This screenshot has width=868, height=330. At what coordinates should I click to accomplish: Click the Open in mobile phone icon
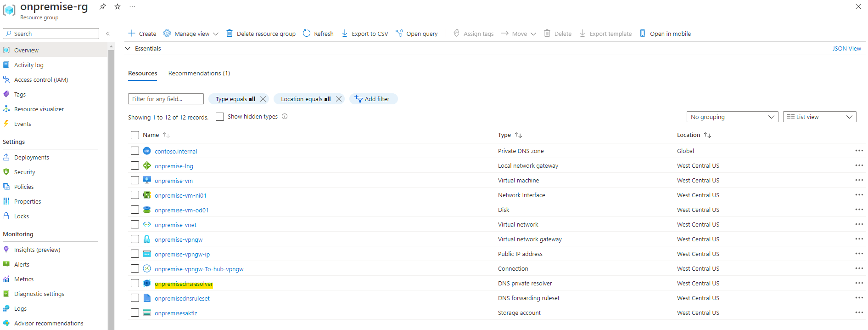tap(643, 33)
